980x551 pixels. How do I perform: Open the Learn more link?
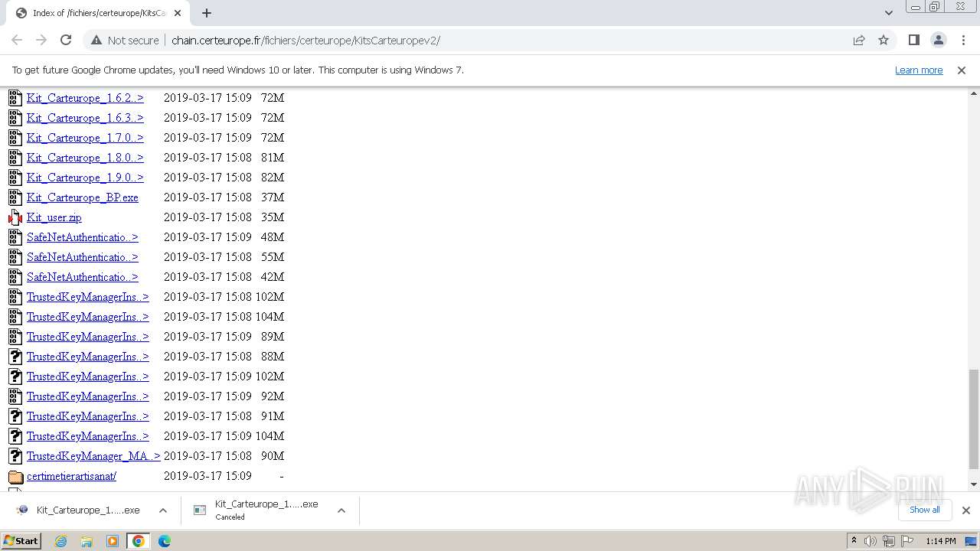(x=919, y=70)
